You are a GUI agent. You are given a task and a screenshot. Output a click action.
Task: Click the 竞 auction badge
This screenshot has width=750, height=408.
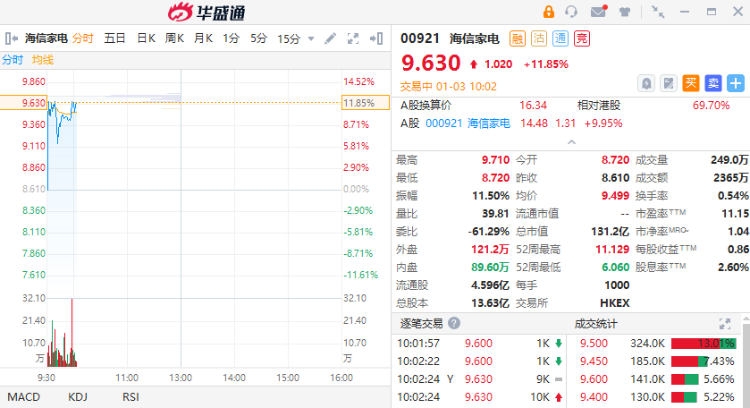coord(582,38)
